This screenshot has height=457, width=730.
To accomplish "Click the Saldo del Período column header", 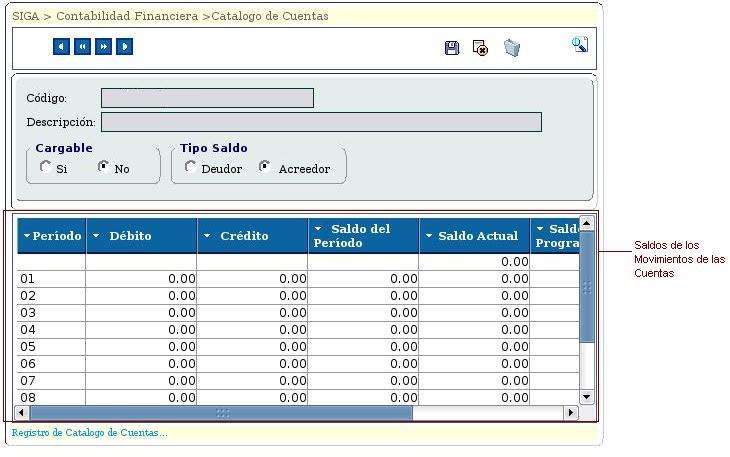I will tap(360, 236).
